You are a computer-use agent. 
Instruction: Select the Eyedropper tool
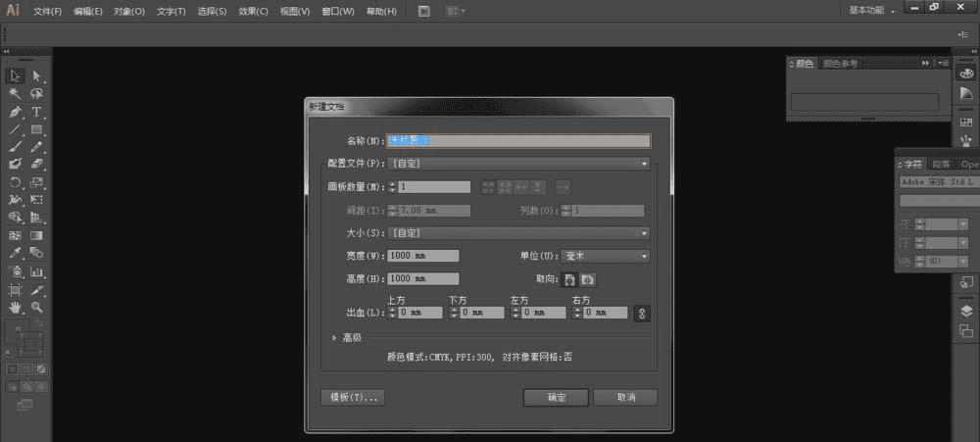pyautogui.click(x=16, y=253)
